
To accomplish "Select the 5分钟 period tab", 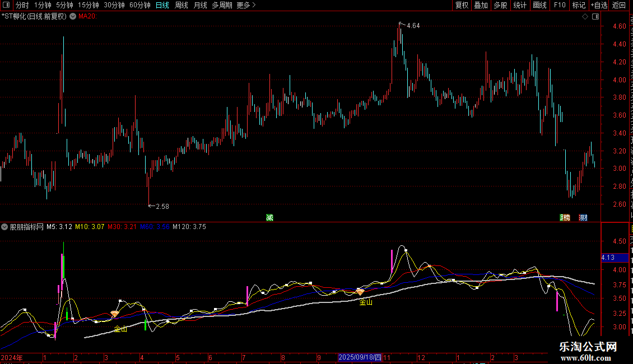I will (64, 5).
